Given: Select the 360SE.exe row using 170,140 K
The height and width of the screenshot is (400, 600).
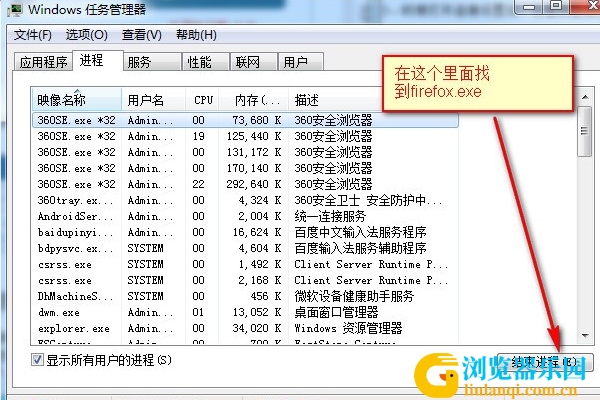Looking at the screenshot, I should (x=245, y=168).
